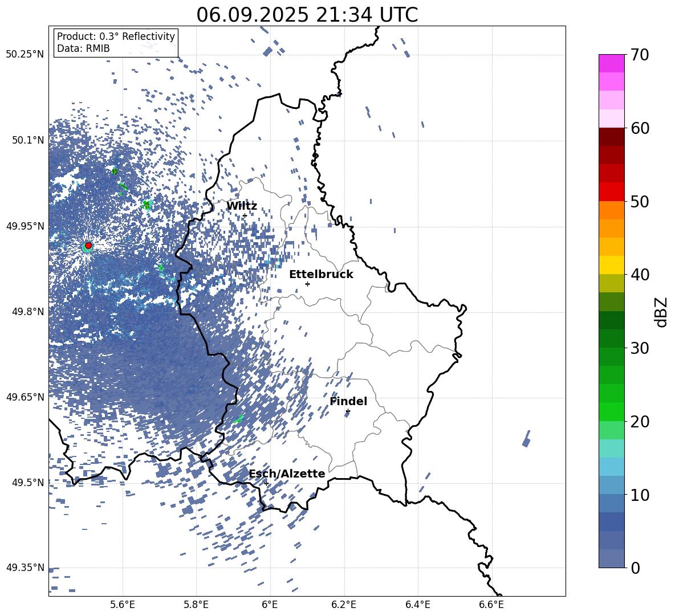Click the 70 tick on the colorbar
675x616 pixels.
[640, 55]
